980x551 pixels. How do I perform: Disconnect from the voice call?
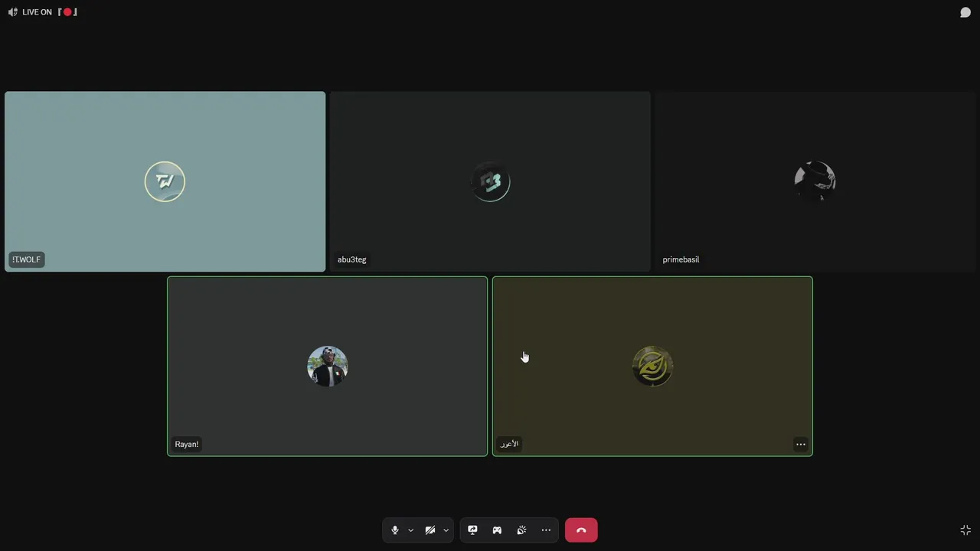pos(581,530)
